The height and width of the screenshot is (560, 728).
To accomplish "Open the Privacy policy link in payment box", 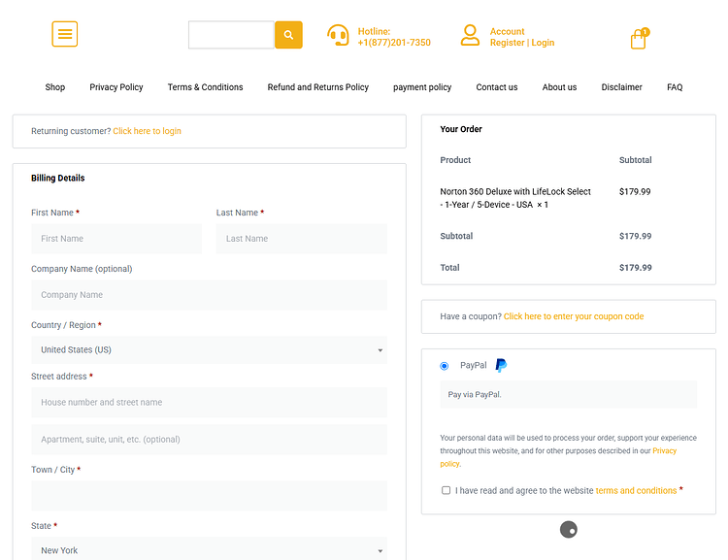I will point(558,457).
